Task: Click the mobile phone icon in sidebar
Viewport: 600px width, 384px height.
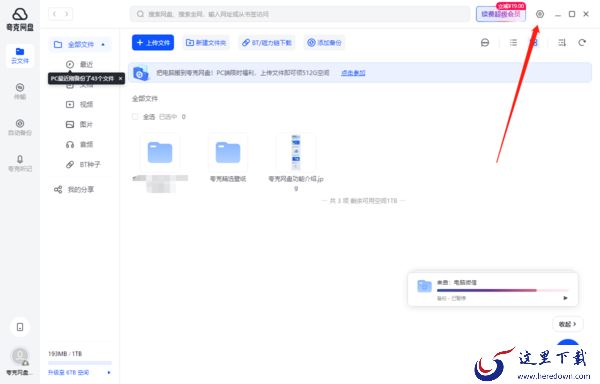Action: point(20,327)
